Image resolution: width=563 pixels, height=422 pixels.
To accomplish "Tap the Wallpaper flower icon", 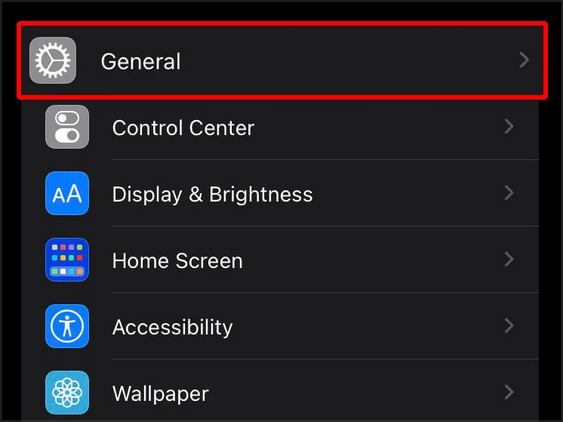I will click(x=67, y=393).
